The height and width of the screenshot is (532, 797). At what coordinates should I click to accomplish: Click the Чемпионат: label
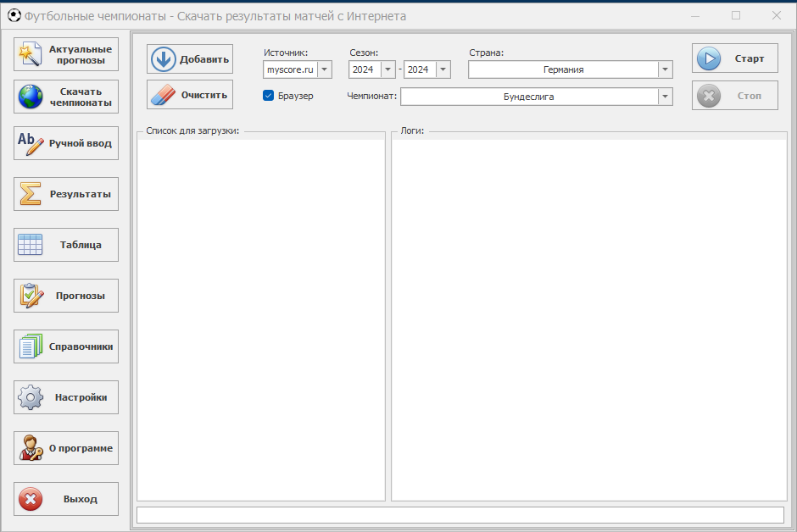point(372,96)
